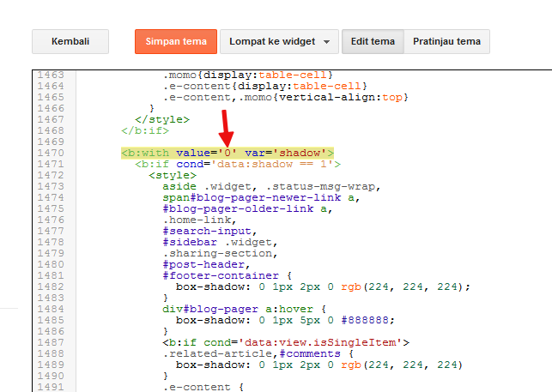Click box-shadow rgb(224, 224, 224); on line 1482
This screenshot has height=392, width=552.
point(323,286)
